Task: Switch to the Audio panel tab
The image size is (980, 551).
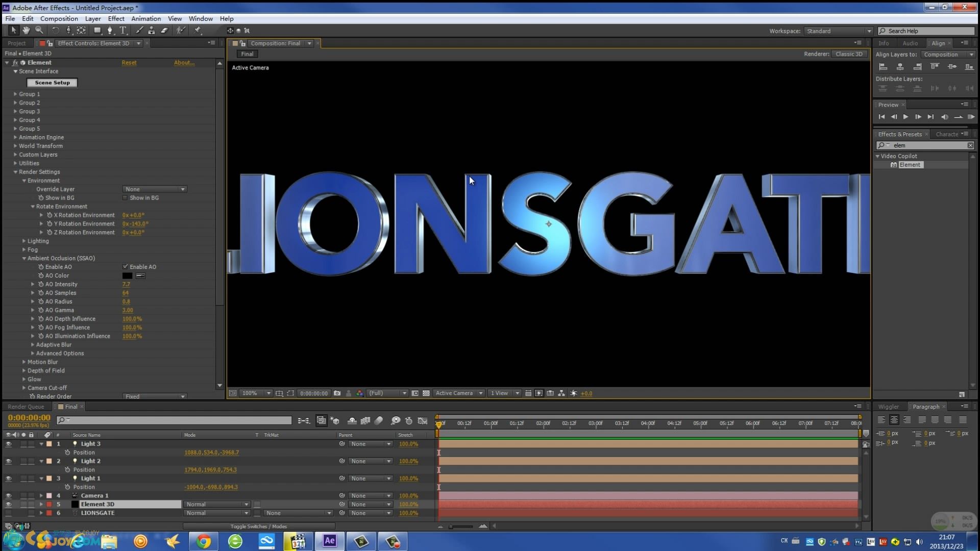Action: [x=910, y=43]
